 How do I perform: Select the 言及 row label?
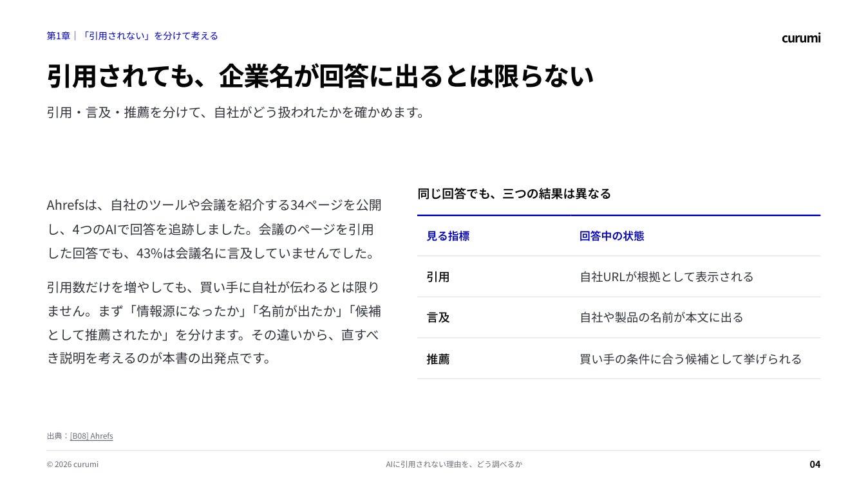pos(438,318)
